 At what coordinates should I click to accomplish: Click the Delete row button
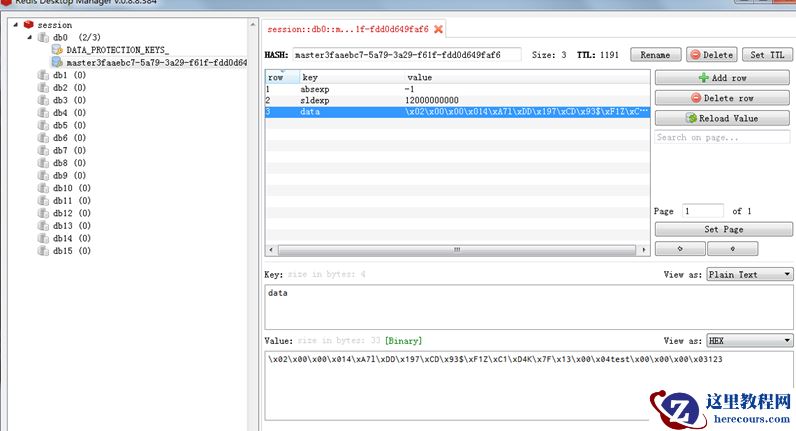(722, 98)
